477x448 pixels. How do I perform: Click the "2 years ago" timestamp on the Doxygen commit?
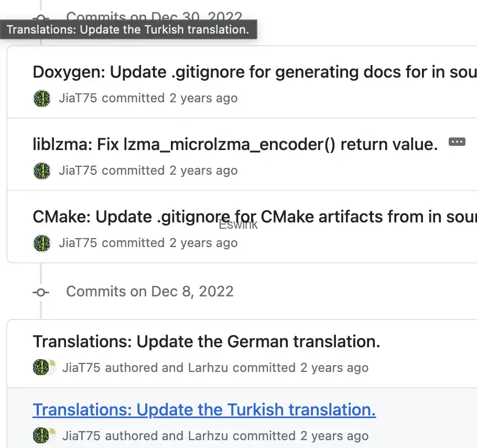coord(203,98)
